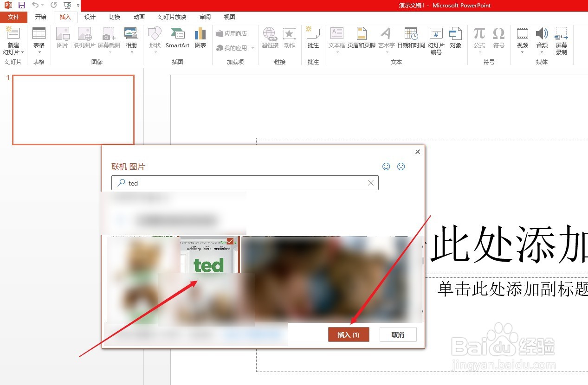Click the subtitle placeholder 单击此处添加副标题

(x=513, y=289)
